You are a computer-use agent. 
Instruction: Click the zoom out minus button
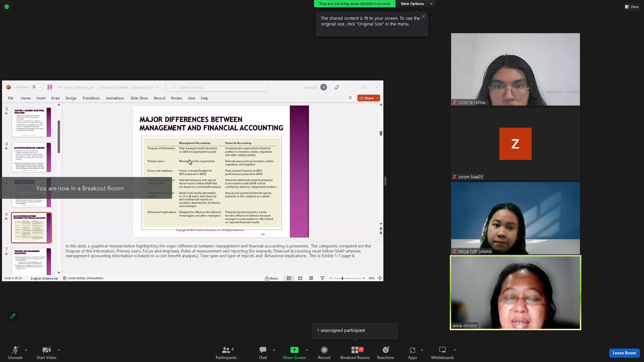[331, 278]
